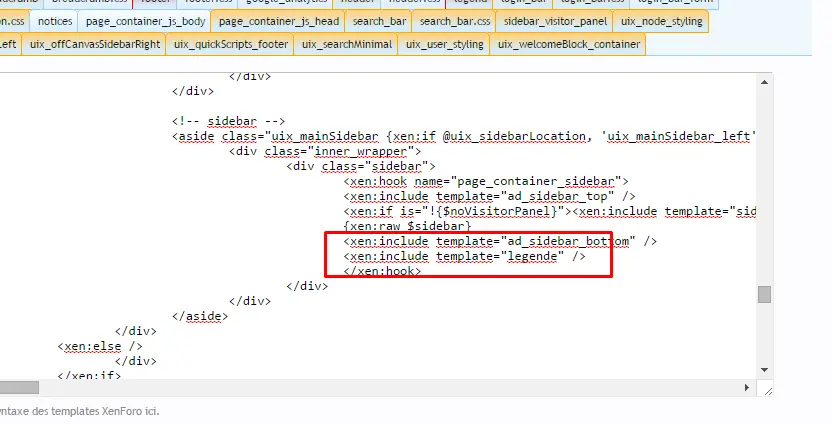Click the <xen:else /> line
The width and height of the screenshot is (832, 424).
(x=100, y=346)
